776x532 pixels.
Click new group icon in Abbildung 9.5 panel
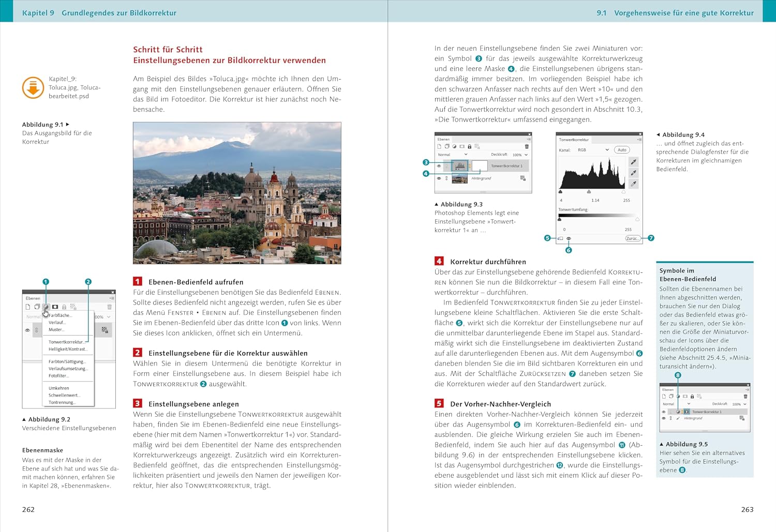(x=671, y=397)
